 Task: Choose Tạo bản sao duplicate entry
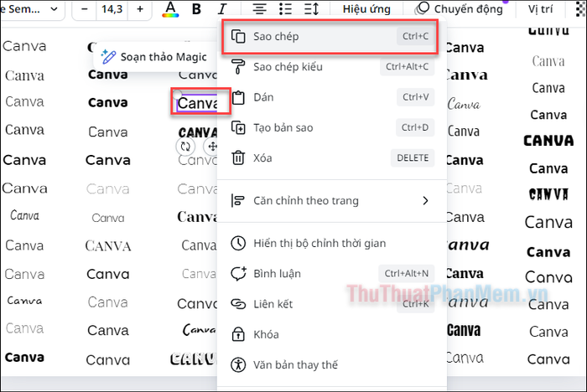click(x=332, y=127)
